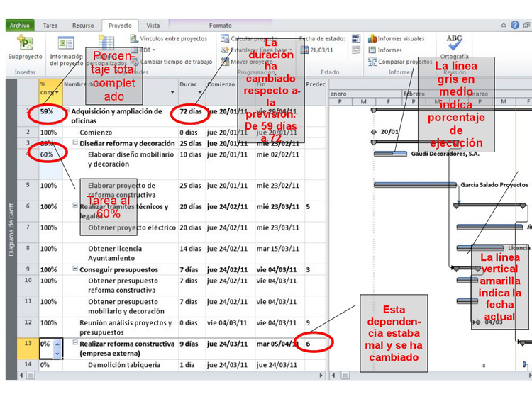This screenshot has width=532, height=399.
Task: Switch to the Tarea ribbon tab
Action: [x=50, y=26]
